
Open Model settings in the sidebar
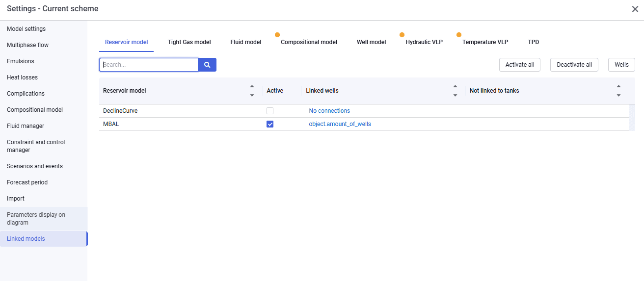click(44, 29)
